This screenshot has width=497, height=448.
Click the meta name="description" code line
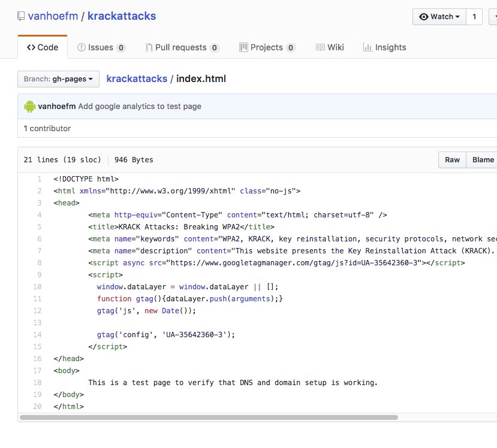click(x=293, y=251)
